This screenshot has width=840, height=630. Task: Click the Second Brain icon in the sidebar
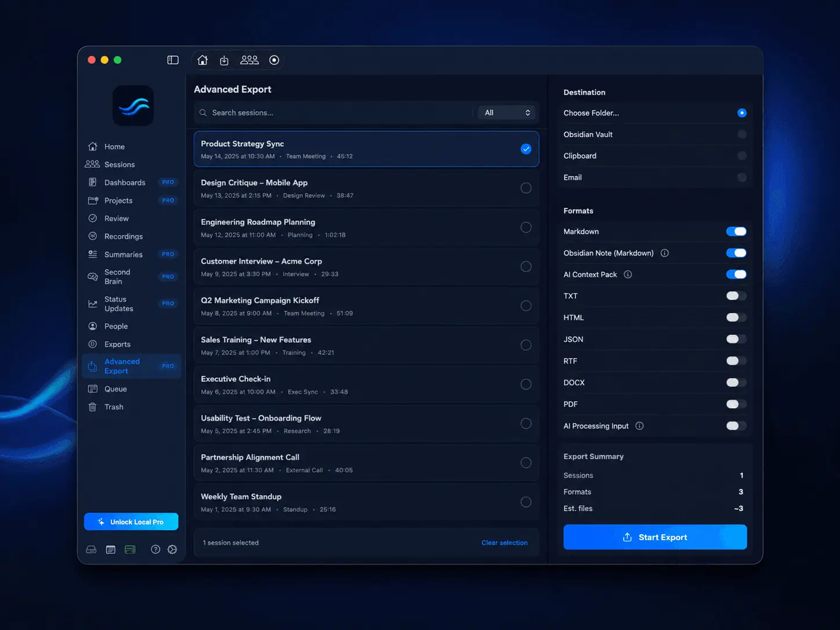[92, 277]
